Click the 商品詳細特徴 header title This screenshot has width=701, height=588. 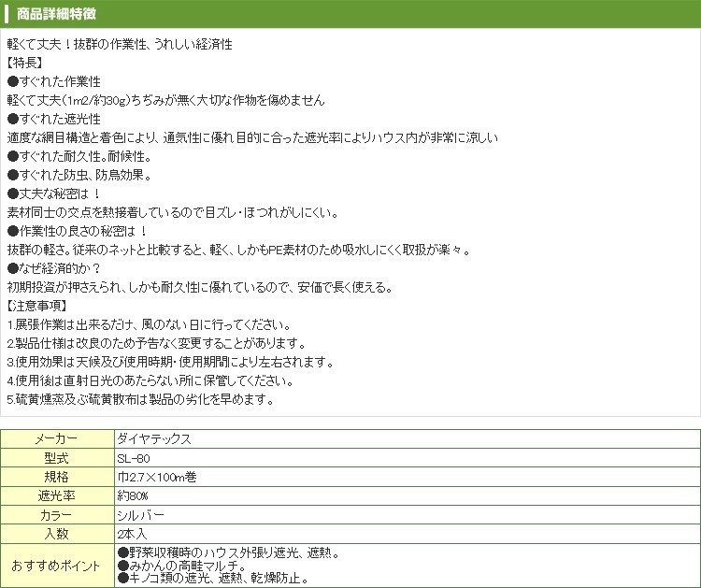click(56, 14)
